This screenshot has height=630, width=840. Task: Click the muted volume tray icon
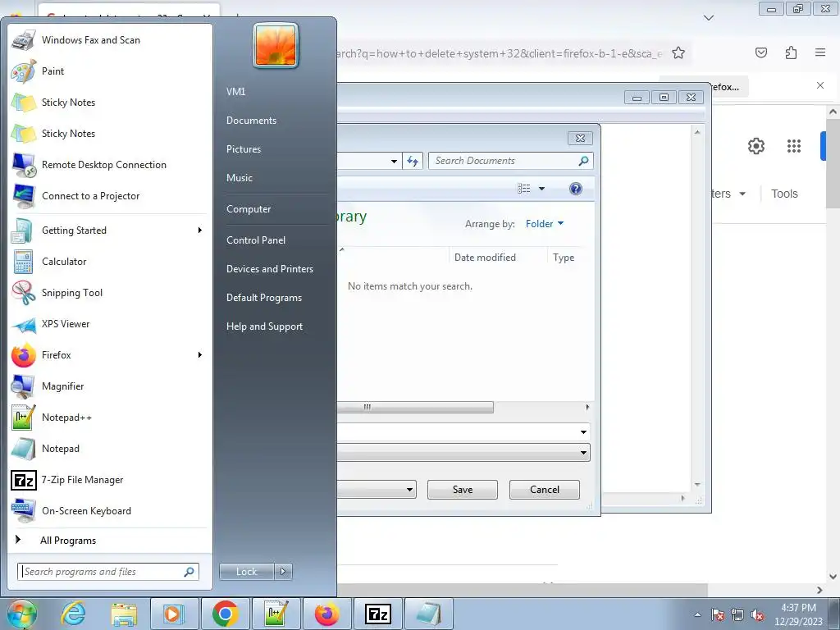click(757, 614)
